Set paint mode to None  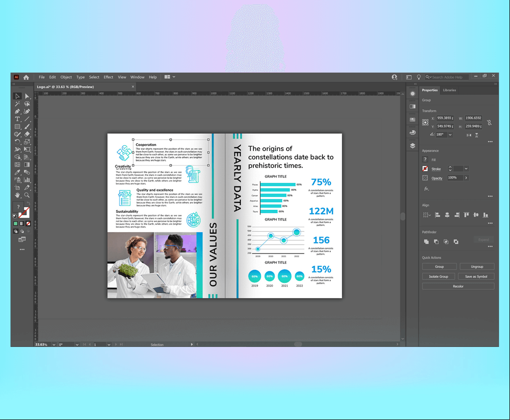tap(28, 224)
